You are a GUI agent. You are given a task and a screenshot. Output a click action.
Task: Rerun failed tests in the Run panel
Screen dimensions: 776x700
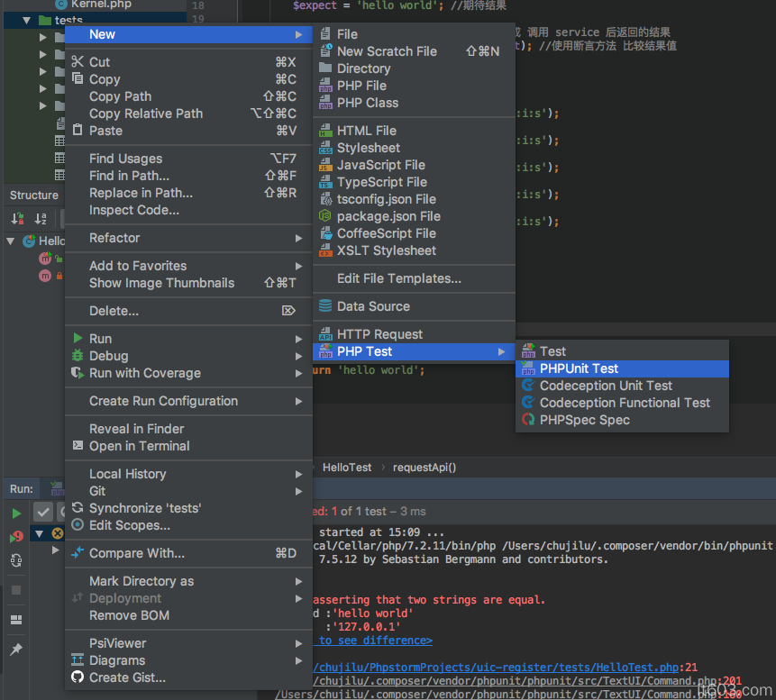16,536
